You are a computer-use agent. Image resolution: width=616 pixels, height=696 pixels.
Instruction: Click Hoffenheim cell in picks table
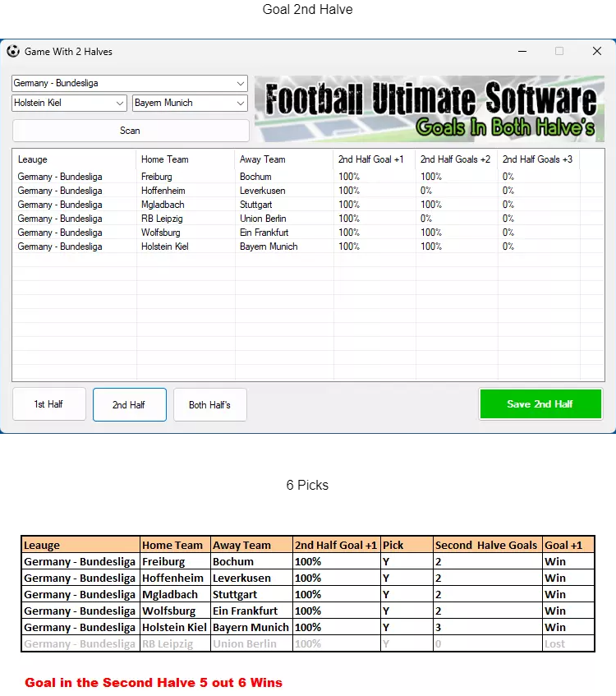click(x=175, y=578)
